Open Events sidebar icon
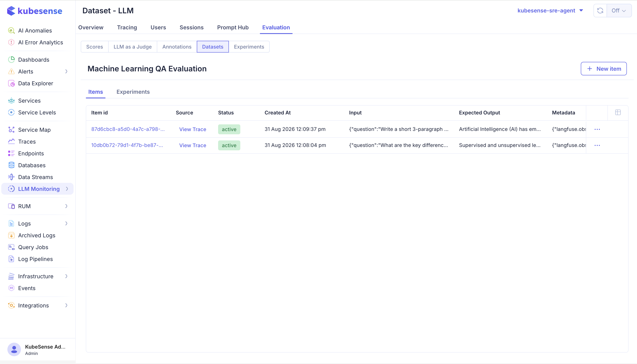Viewport: 637px width, 364px height. click(x=11, y=288)
